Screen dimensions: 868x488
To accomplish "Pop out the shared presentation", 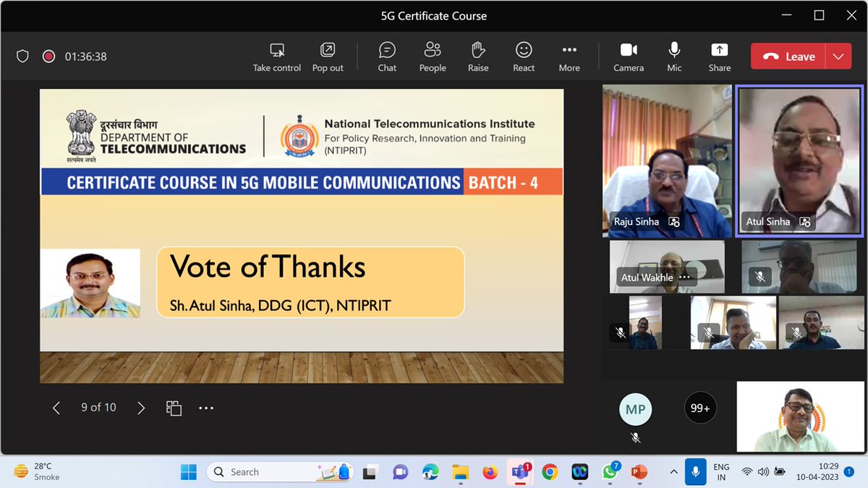I will 328,56.
